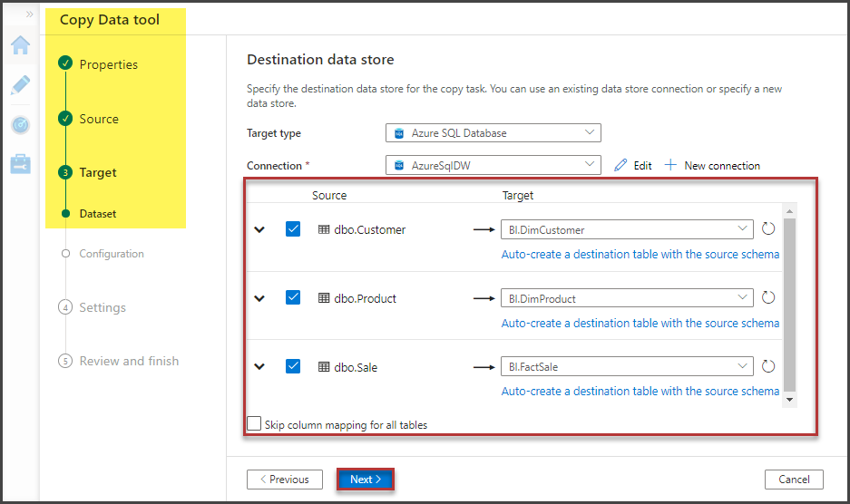Click the Copy Data tool title
The width and height of the screenshot is (850, 504).
point(110,20)
